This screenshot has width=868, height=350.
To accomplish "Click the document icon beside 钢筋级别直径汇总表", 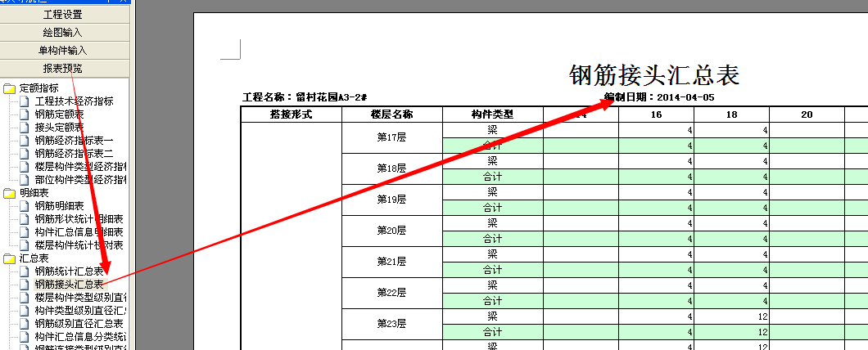I will tap(25, 324).
